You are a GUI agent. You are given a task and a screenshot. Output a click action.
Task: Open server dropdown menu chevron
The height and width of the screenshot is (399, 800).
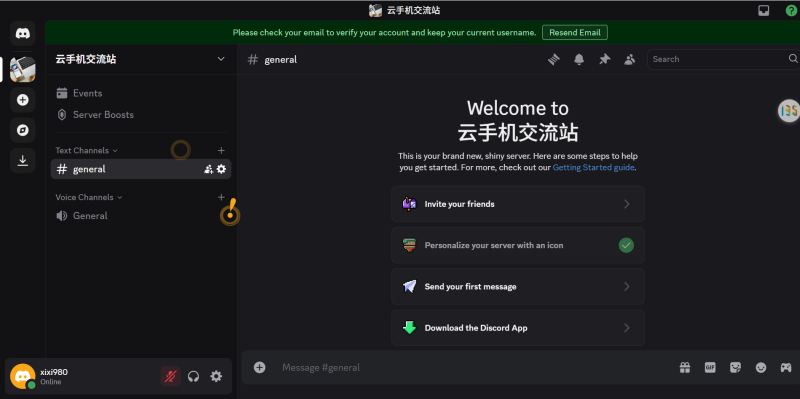tap(221, 59)
